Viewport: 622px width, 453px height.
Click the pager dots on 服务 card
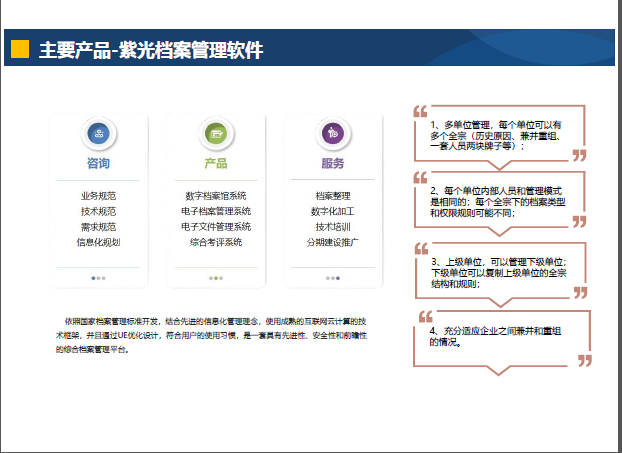point(333,278)
